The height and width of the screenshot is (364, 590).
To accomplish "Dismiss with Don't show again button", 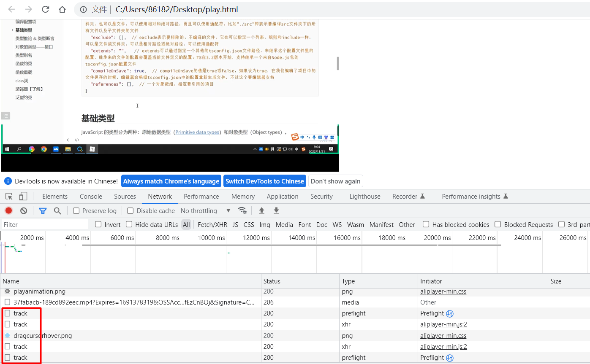I will coord(336,181).
